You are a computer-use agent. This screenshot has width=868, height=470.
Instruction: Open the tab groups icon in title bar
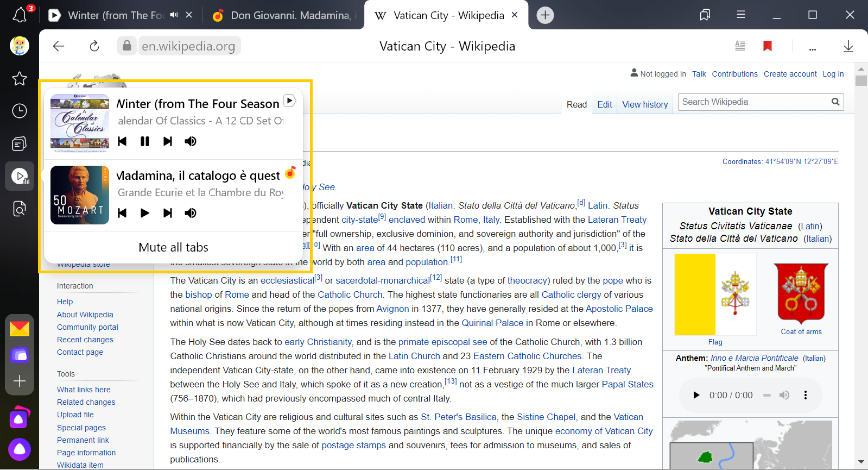705,15
